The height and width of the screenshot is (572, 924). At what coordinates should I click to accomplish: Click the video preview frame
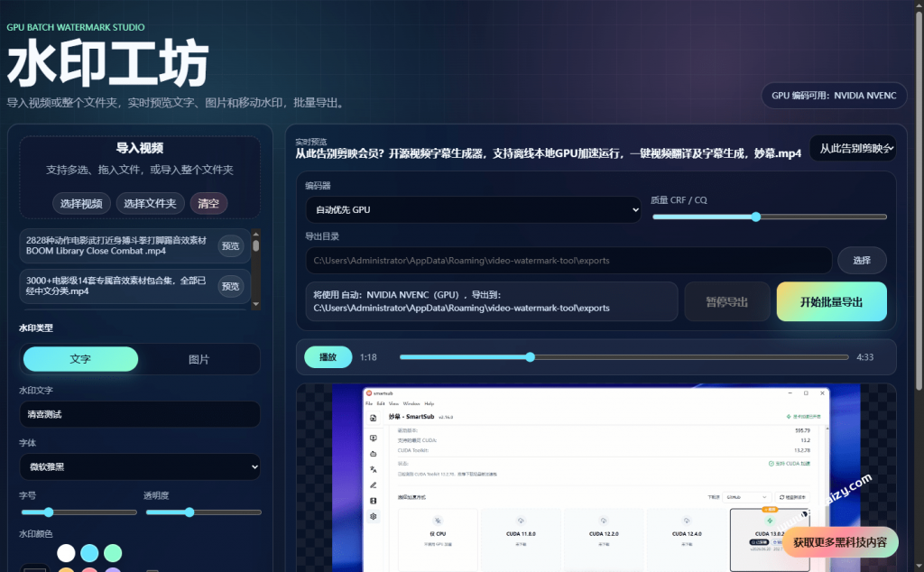(596, 478)
